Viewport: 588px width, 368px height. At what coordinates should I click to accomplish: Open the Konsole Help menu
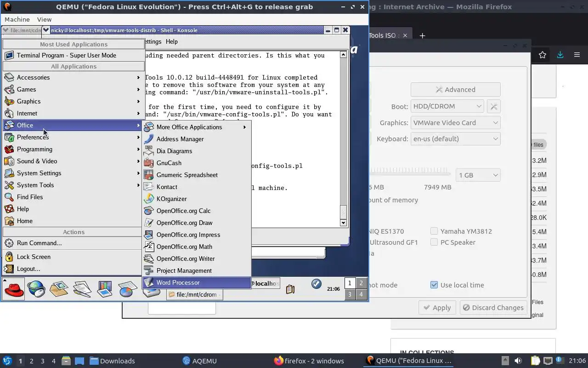point(171,41)
